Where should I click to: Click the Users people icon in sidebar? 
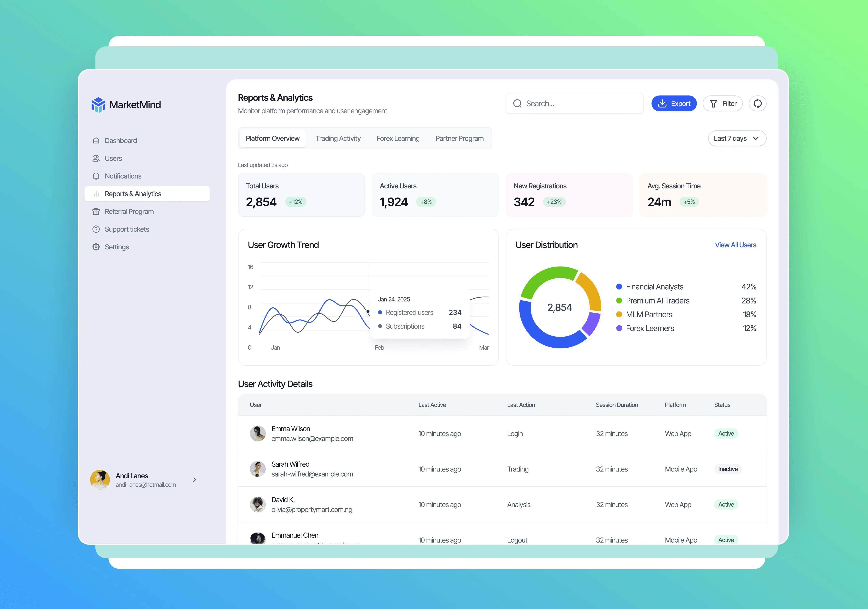pyautogui.click(x=96, y=158)
